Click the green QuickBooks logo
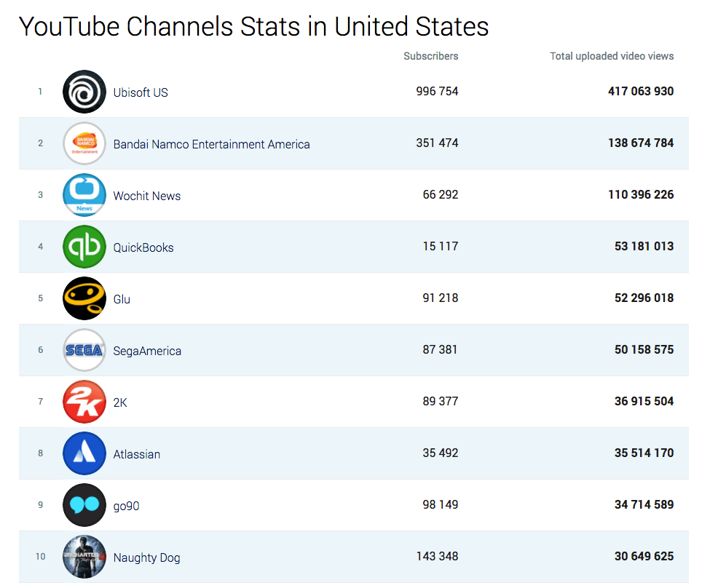This screenshot has width=710, height=588. 84,247
